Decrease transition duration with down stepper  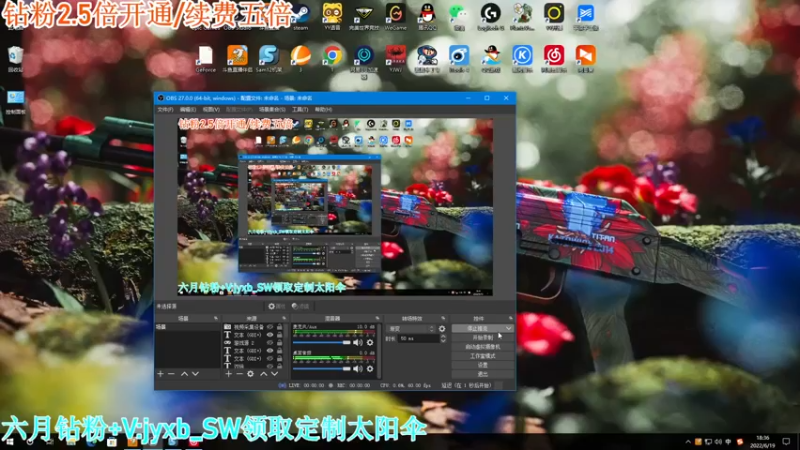[x=443, y=340]
